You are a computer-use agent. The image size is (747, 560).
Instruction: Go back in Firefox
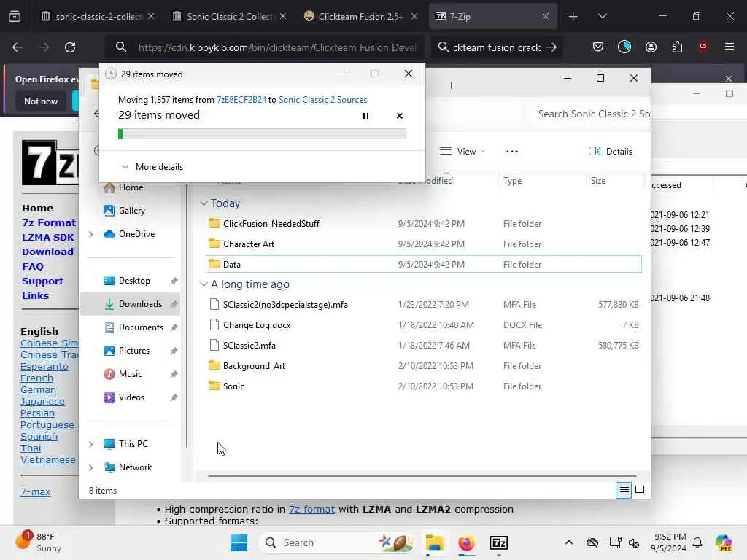18,47
